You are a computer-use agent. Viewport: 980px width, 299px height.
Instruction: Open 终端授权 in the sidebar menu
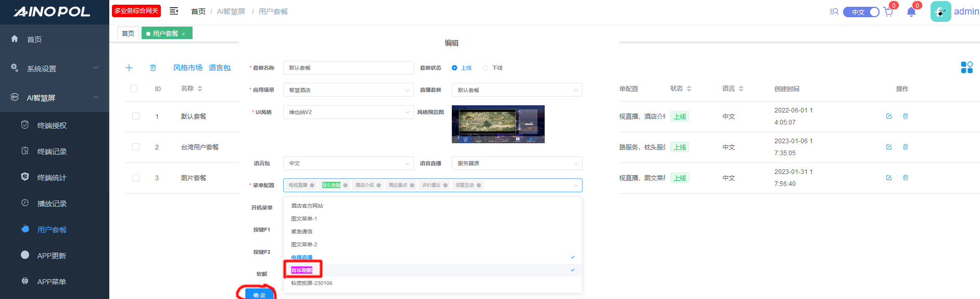[52, 126]
